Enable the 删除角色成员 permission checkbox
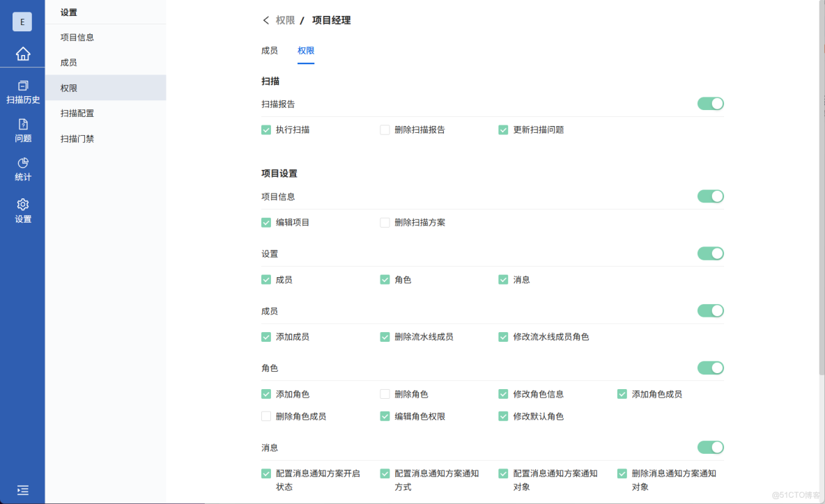 pyautogui.click(x=265, y=418)
